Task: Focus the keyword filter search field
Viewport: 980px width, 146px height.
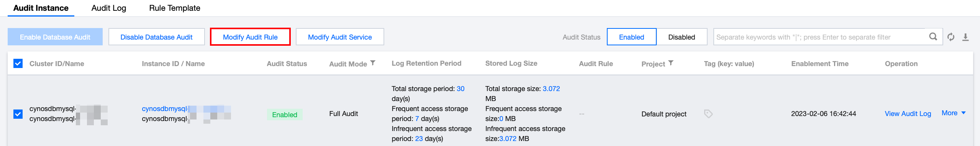Action: [x=820, y=37]
